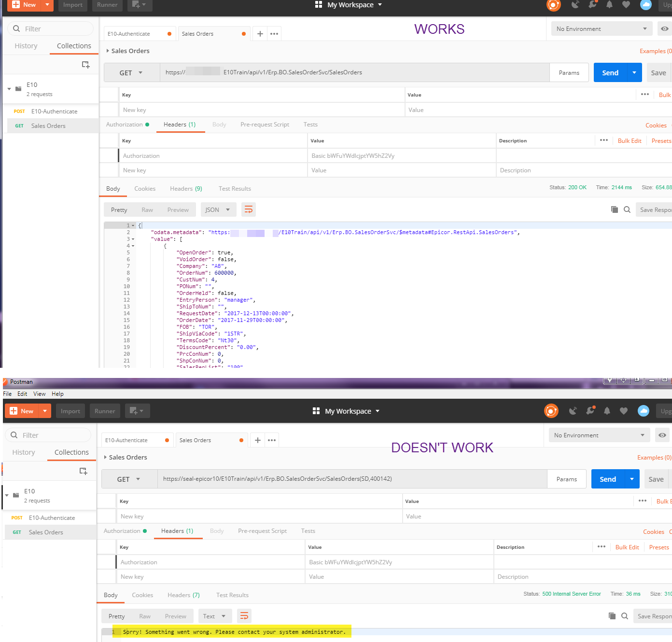Open the Authorization tab in the top window
672x642 pixels.
click(127, 125)
